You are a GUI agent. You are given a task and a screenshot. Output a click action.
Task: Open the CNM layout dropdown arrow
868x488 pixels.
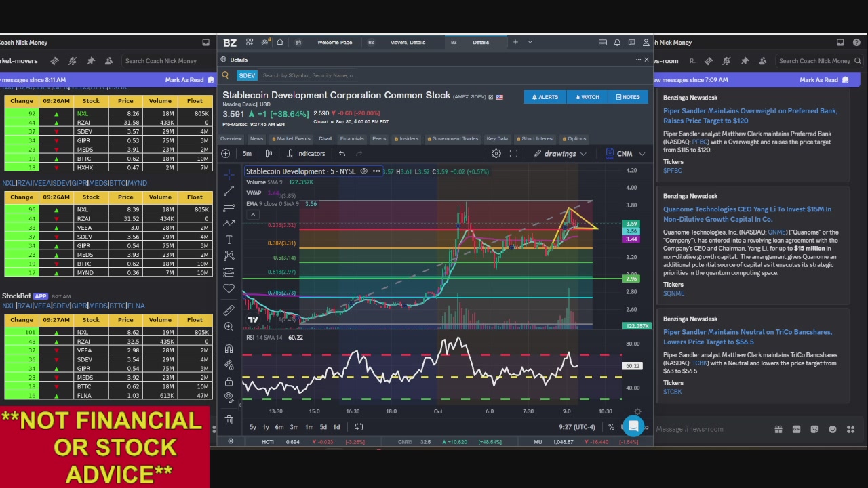[642, 154]
